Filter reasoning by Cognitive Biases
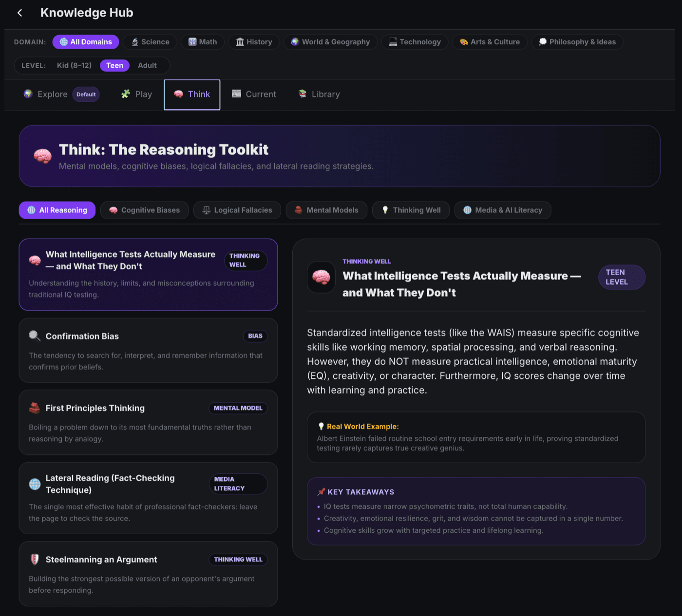 coord(144,210)
